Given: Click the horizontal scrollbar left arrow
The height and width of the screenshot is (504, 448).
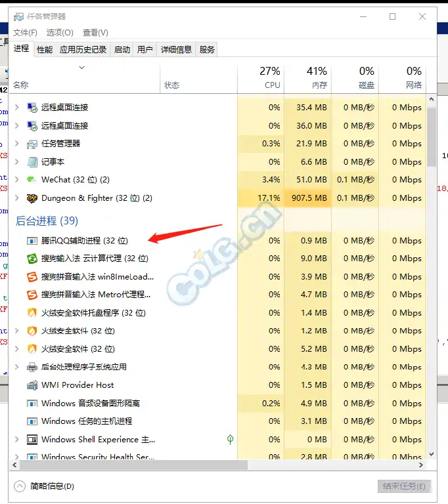Looking at the screenshot, I should 14,465.
